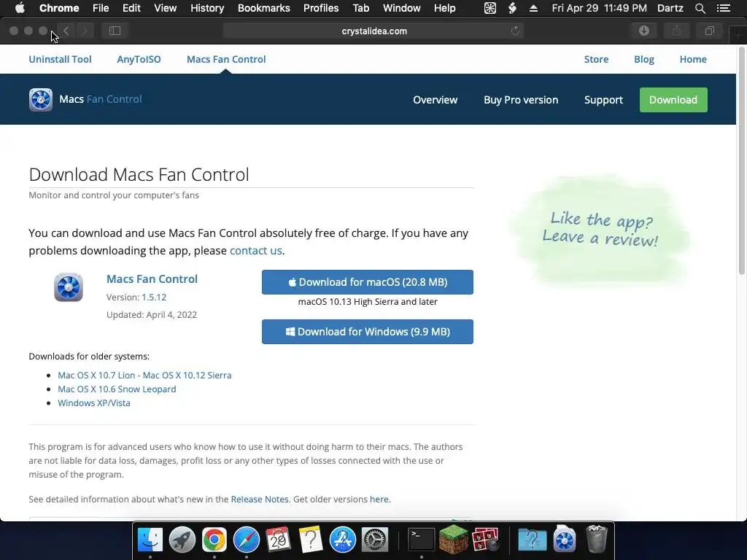Click the share icon in browser toolbar
Screen dimensions: 747x560
click(x=676, y=31)
